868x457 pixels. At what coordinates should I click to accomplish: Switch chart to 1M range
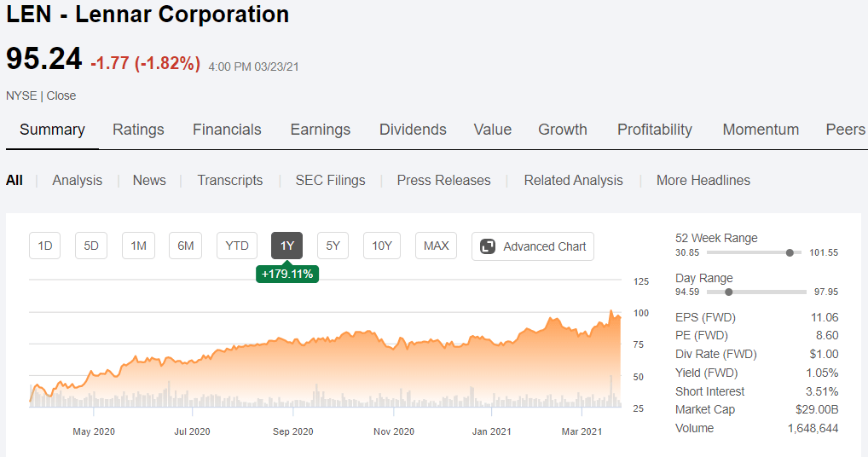click(138, 246)
